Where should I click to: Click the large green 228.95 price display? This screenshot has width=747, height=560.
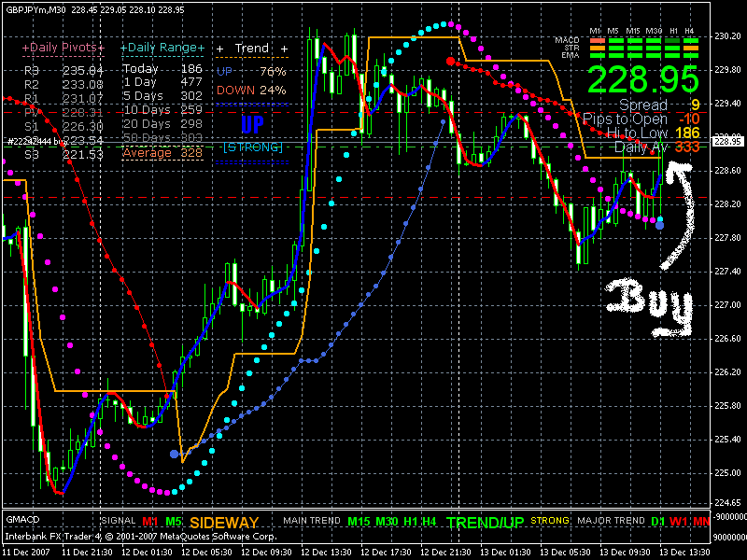[643, 79]
